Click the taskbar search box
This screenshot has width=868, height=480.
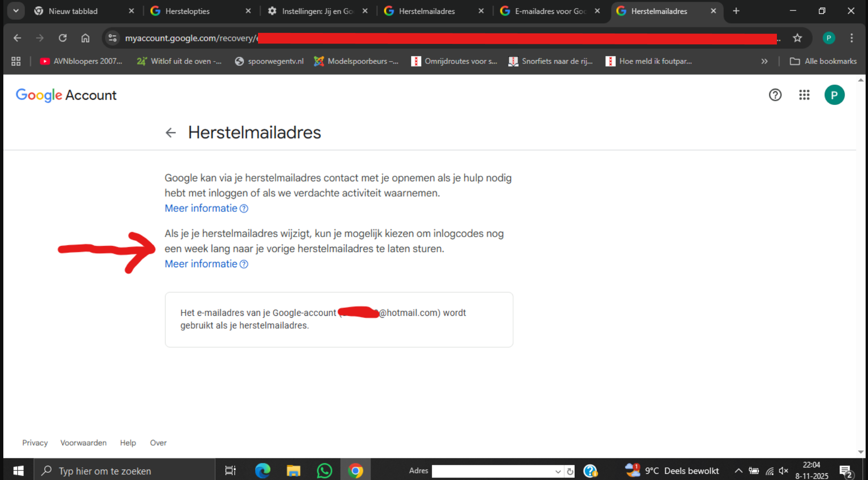point(124,471)
